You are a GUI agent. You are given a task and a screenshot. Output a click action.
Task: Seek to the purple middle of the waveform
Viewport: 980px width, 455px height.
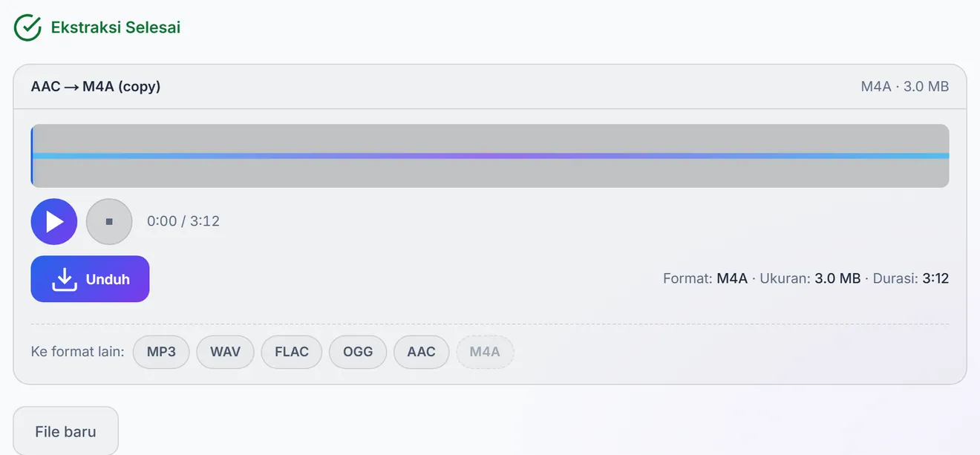pyautogui.click(x=490, y=156)
